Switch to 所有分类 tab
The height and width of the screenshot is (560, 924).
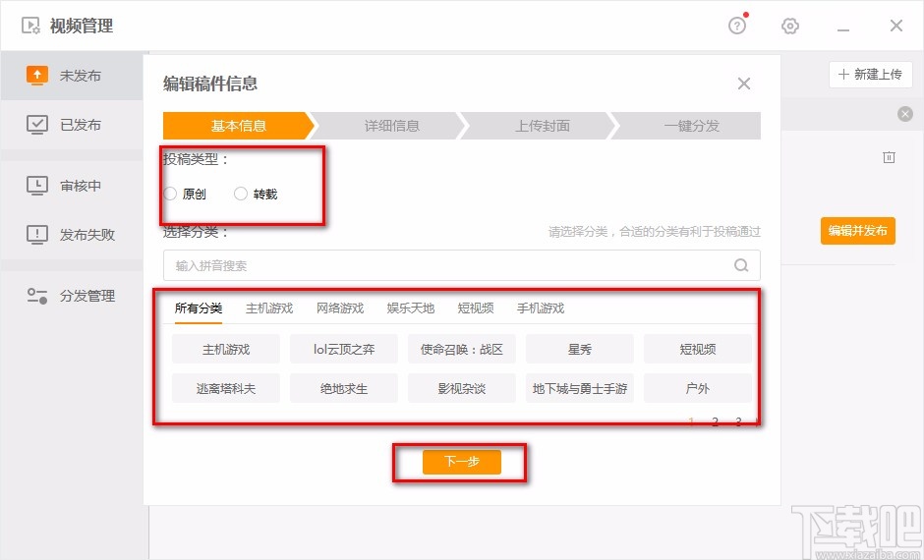(x=199, y=308)
